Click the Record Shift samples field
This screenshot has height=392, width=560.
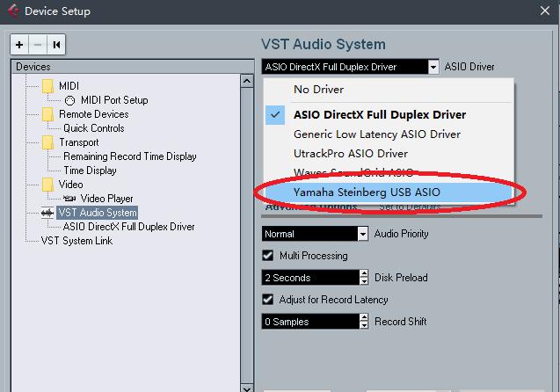[309, 322]
